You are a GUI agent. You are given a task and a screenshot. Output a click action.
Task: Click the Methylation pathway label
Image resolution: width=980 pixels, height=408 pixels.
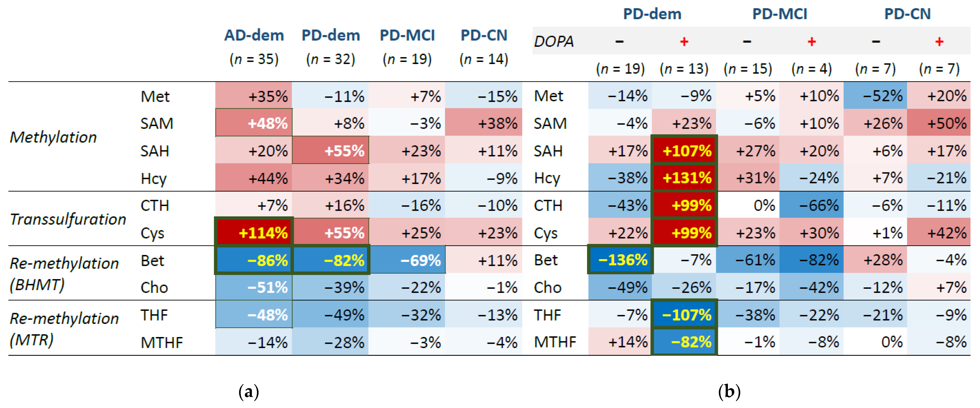coord(53,137)
